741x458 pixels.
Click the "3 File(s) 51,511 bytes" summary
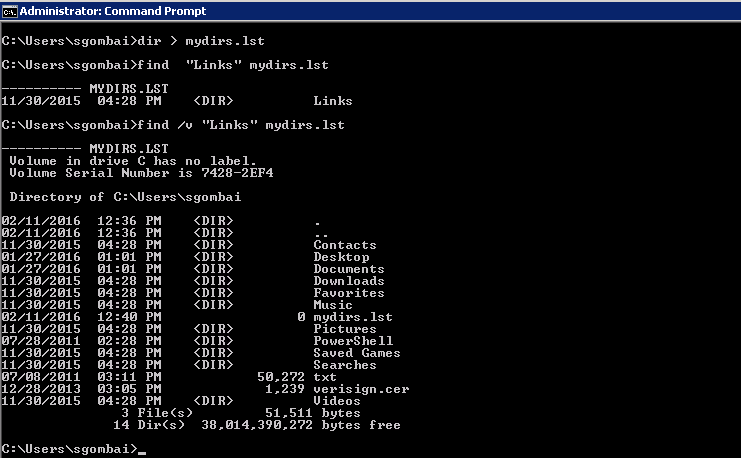[x=241, y=413]
